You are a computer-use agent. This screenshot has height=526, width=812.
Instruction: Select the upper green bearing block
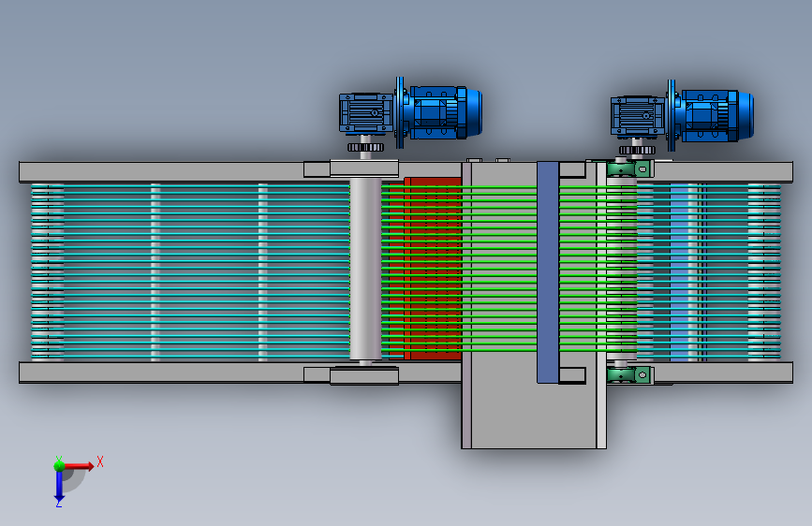pyautogui.click(x=629, y=168)
